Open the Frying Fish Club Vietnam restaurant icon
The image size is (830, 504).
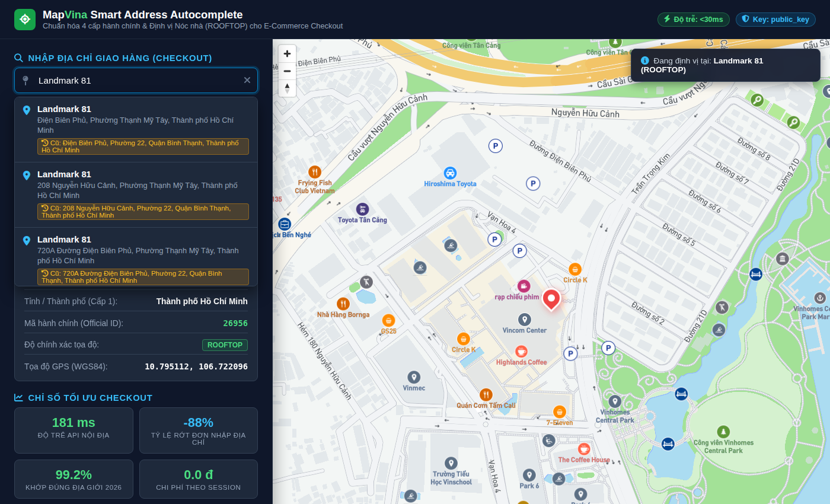tap(315, 172)
